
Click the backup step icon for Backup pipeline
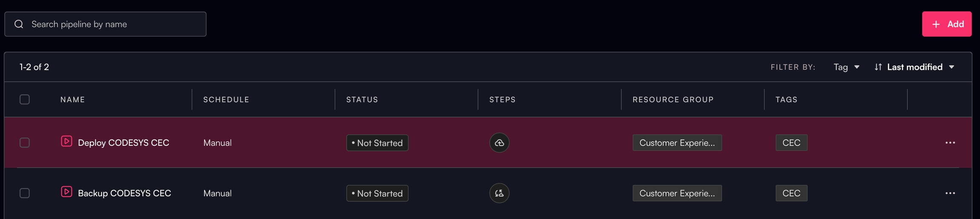[x=499, y=193]
